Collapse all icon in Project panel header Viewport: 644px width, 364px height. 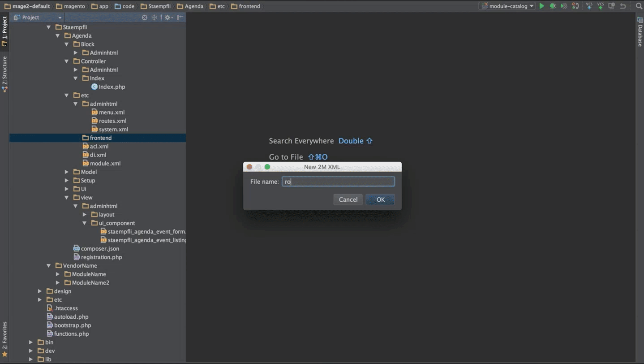[x=154, y=17]
